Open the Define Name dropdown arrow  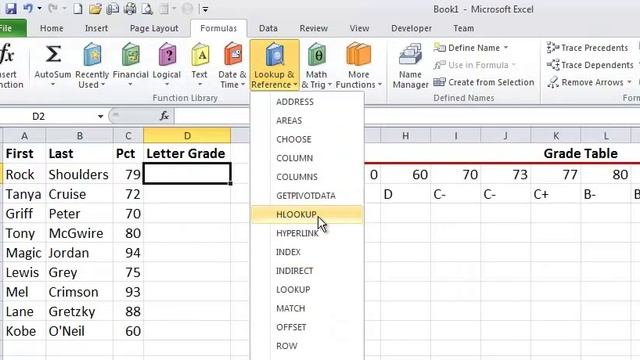pyautogui.click(x=506, y=48)
